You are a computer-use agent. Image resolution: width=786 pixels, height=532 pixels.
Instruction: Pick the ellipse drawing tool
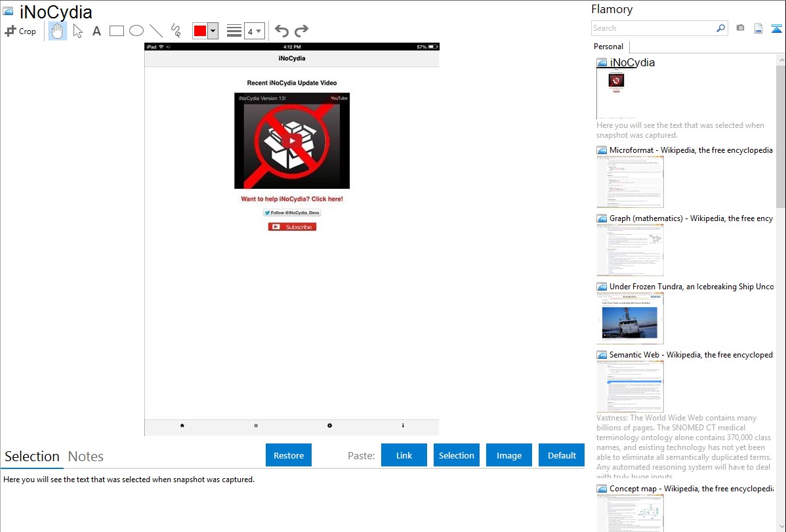click(136, 31)
